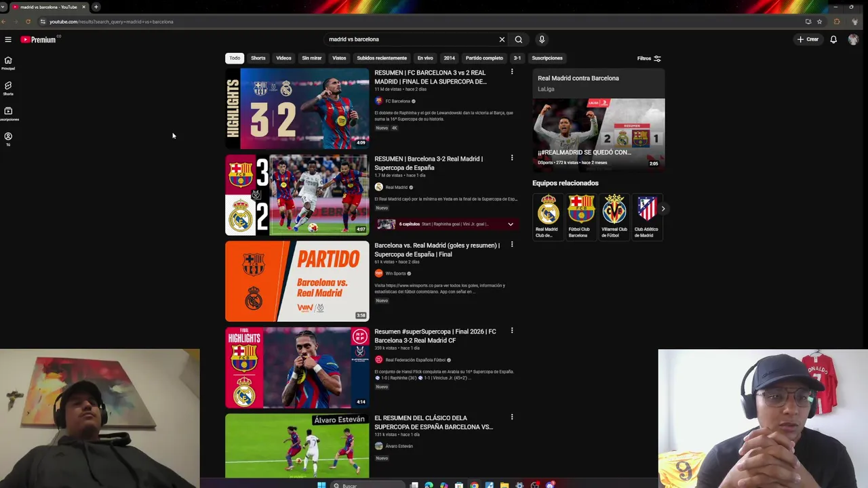Go to YouTube Premium home logo
Screen dimensions: 868x488
coord(38,39)
